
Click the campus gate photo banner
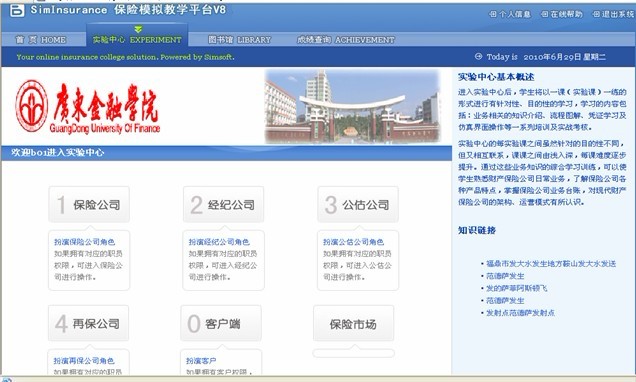[352, 106]
